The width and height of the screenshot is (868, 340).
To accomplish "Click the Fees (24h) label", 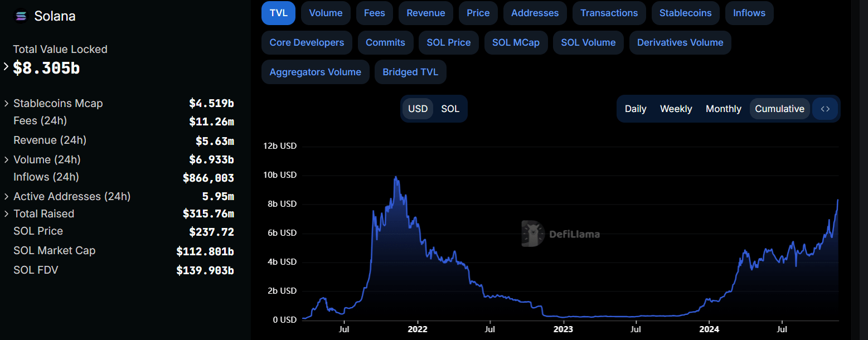I will click(x=40, y=120).
